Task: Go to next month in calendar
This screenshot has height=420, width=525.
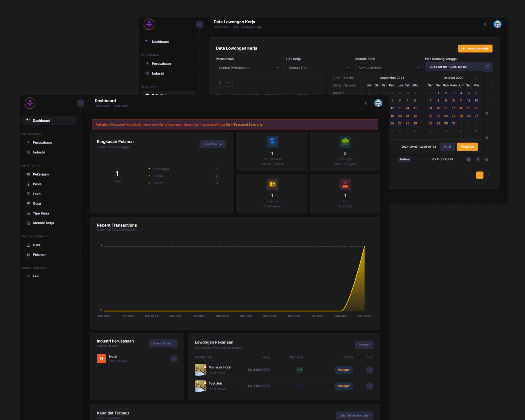Action: click(477, 78)
